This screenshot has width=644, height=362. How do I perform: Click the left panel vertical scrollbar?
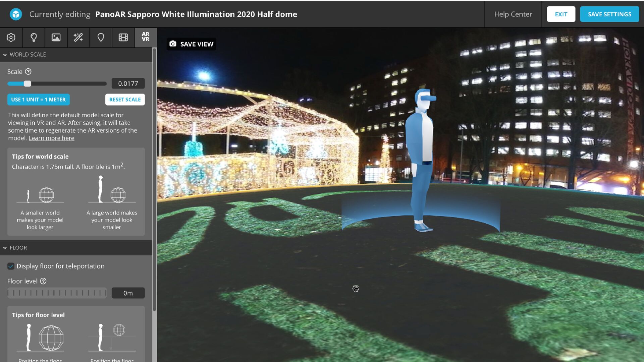coord(154,179)
